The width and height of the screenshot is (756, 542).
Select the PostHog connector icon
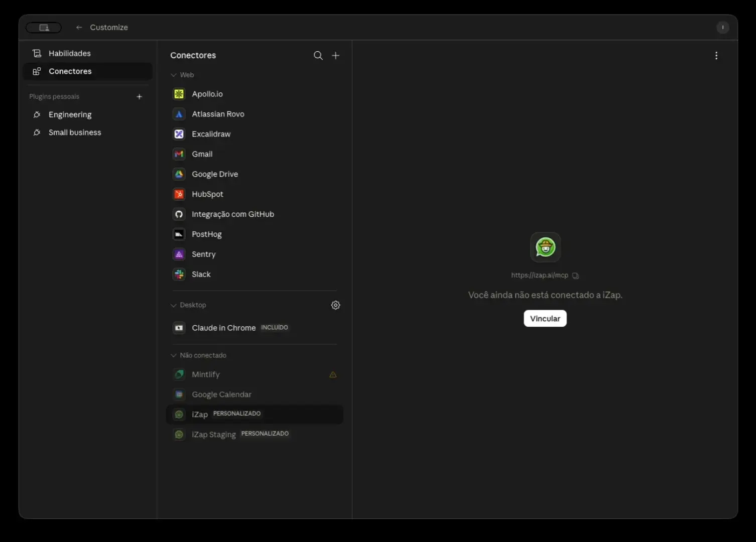pyautogui.click(x=179, y=234)
